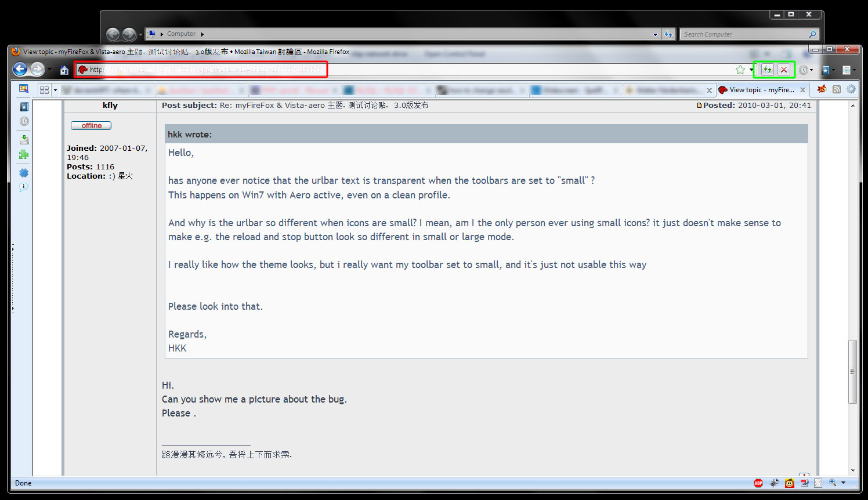The height and width of the screenshot is (500, 868).
Task: Click the "Posts: 1116" line
Action: tap(91, 166)
